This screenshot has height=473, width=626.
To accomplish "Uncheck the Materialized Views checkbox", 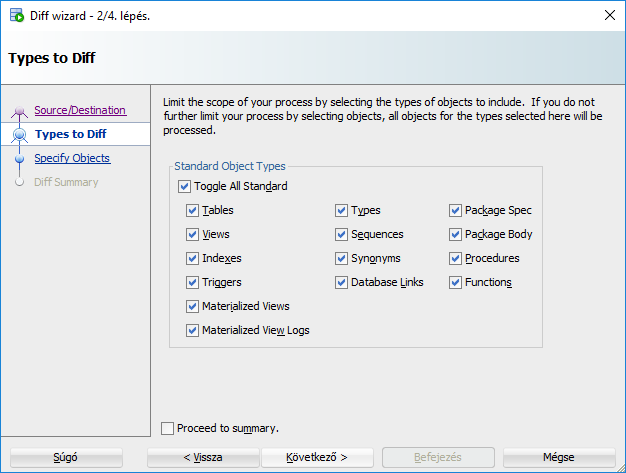I will [x=192, y=306].
